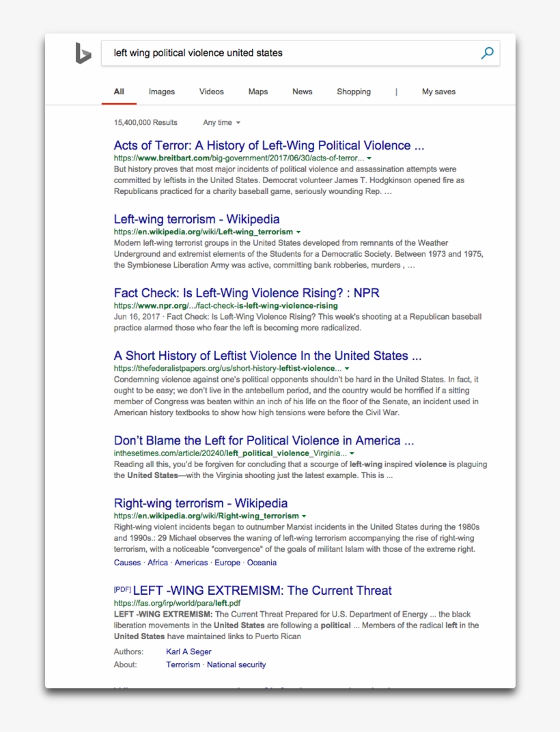Click the breitbart.com green URL
The image size is (560, 732).
pos(238,158)
